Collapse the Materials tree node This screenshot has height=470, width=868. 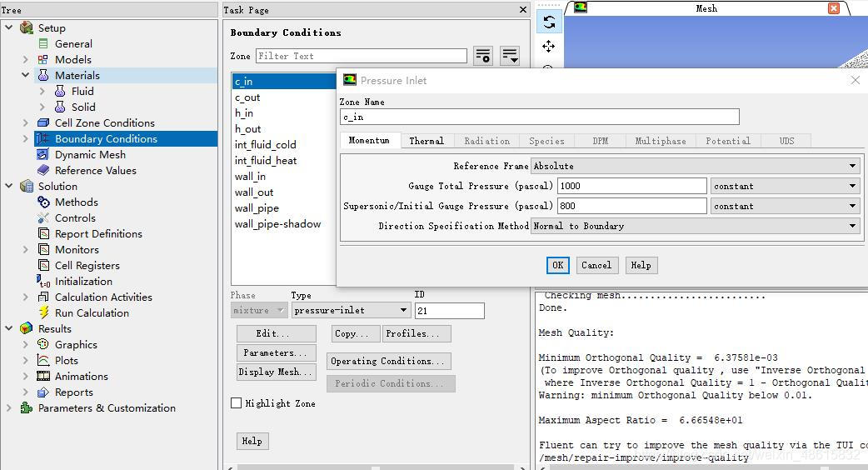(x=26, y=76)
